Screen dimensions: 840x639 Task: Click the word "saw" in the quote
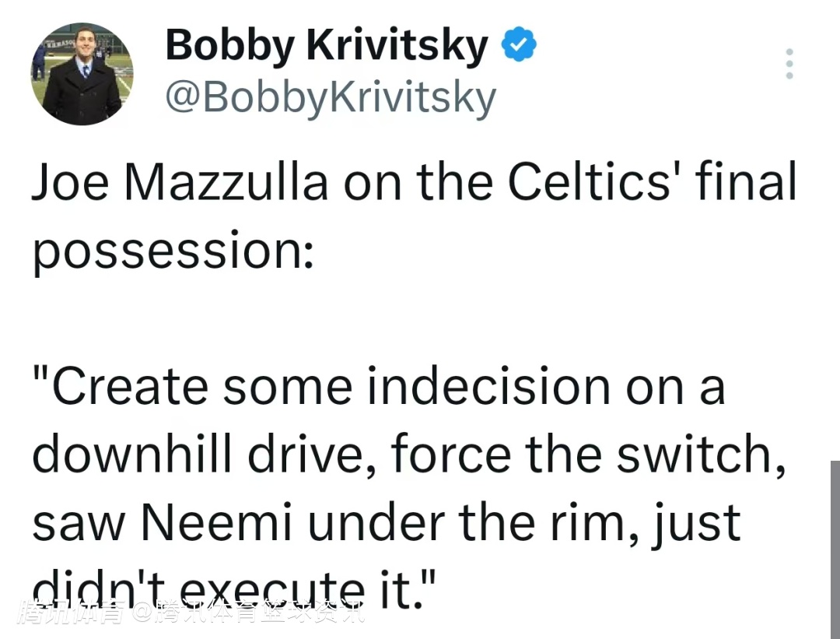coord(79,523)
